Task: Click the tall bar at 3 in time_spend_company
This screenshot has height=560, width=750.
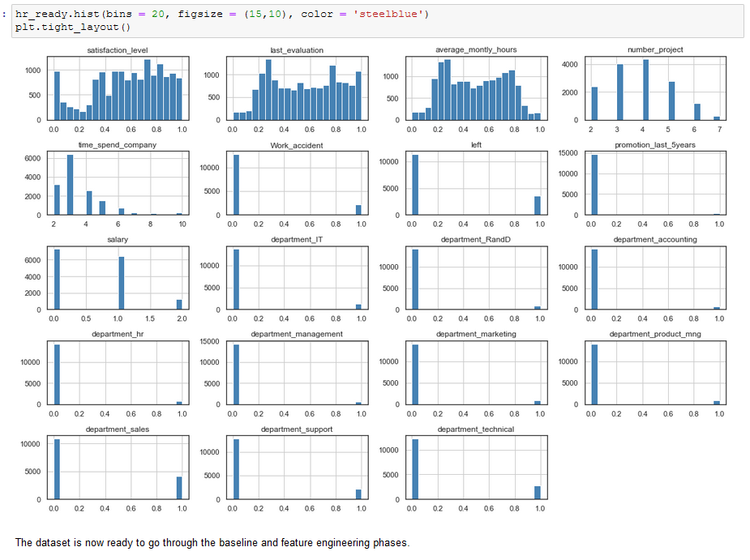Action: pos(70,185)
